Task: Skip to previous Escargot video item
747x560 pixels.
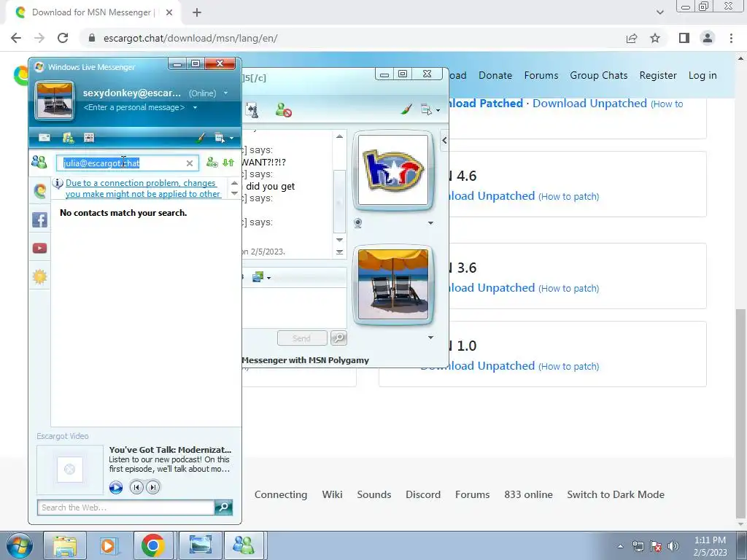Action: [x=136, y=487]
